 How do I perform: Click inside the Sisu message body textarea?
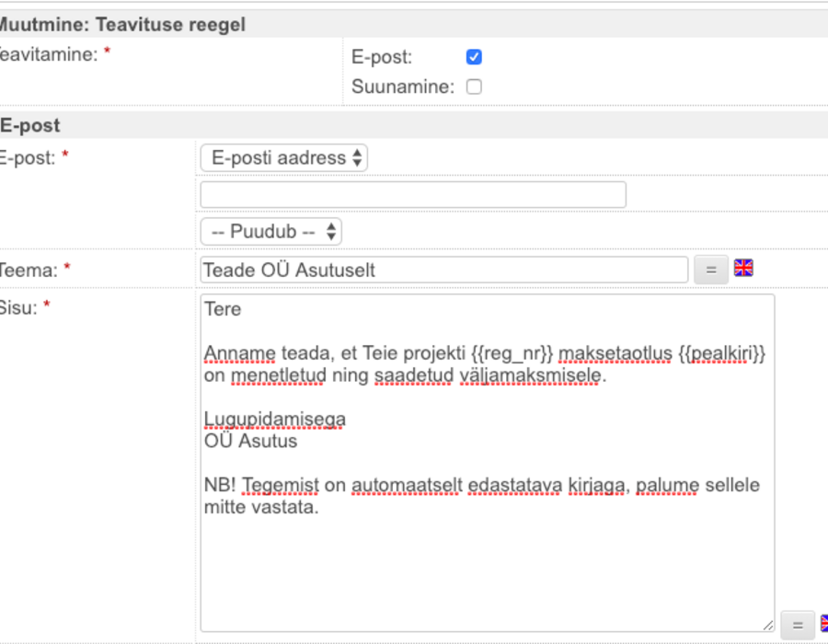pos(488,463)
